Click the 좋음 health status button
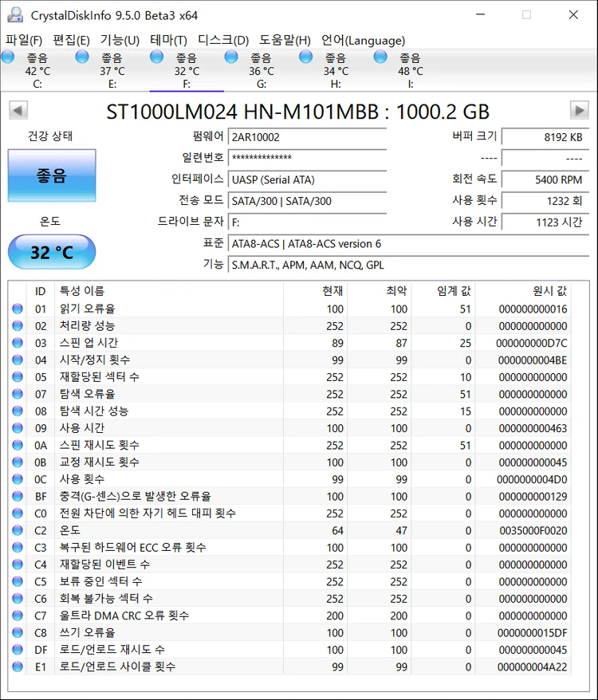Screen dimensions: 598x700 (52, 175)
